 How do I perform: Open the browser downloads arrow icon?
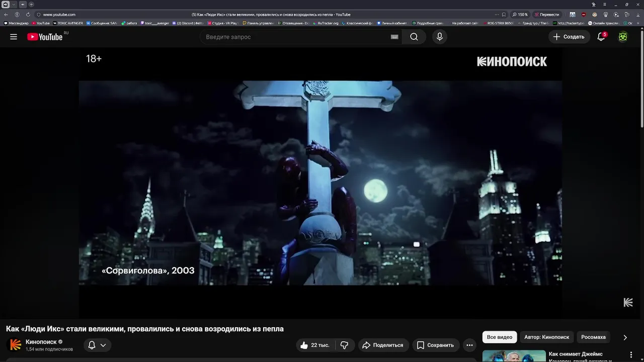[x=639, y=15]
